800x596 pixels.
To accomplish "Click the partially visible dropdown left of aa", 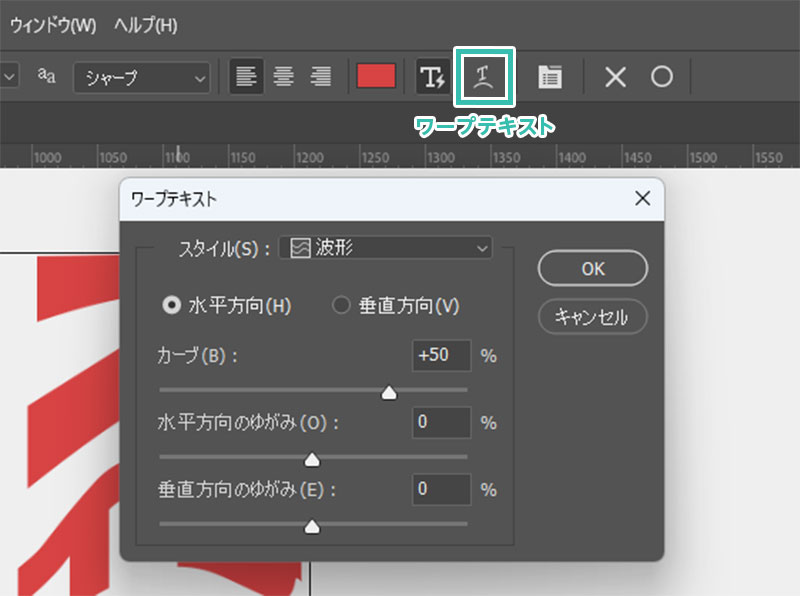I will click(9, 77).
